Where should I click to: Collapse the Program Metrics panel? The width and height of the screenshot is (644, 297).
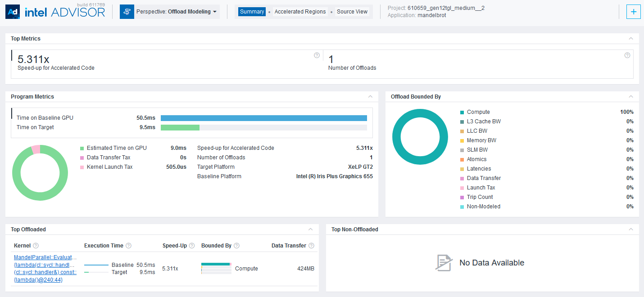[370, 97]
